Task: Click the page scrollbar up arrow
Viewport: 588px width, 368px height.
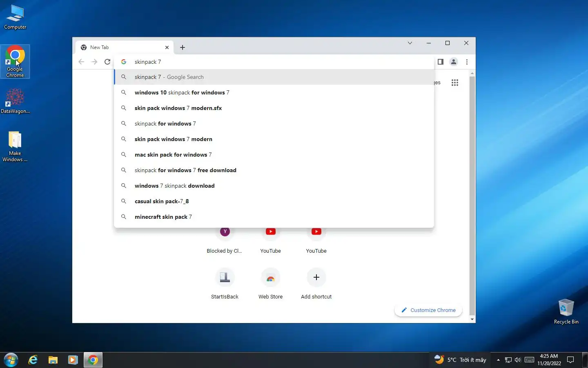Action: pyautogui.click(x=472, y=74)
